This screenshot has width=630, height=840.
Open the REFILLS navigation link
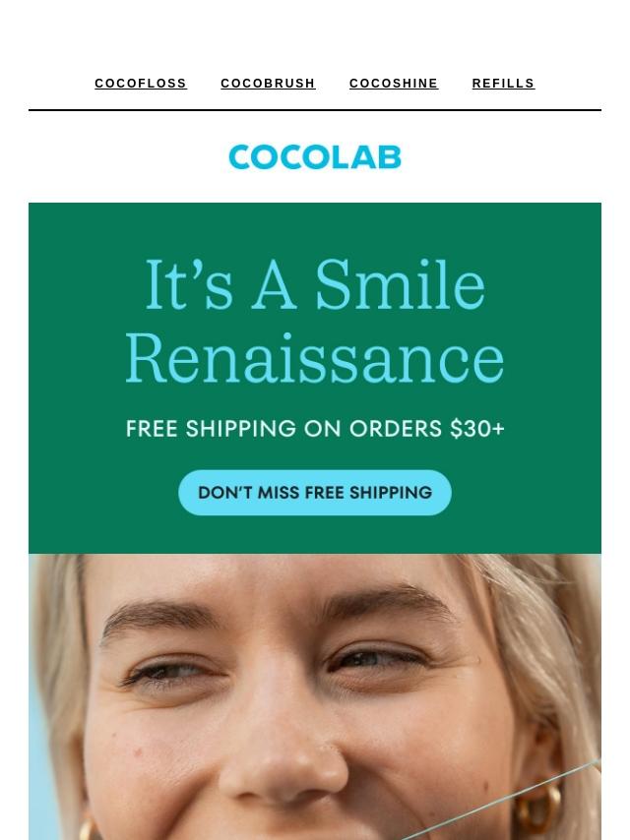(503, 84)
